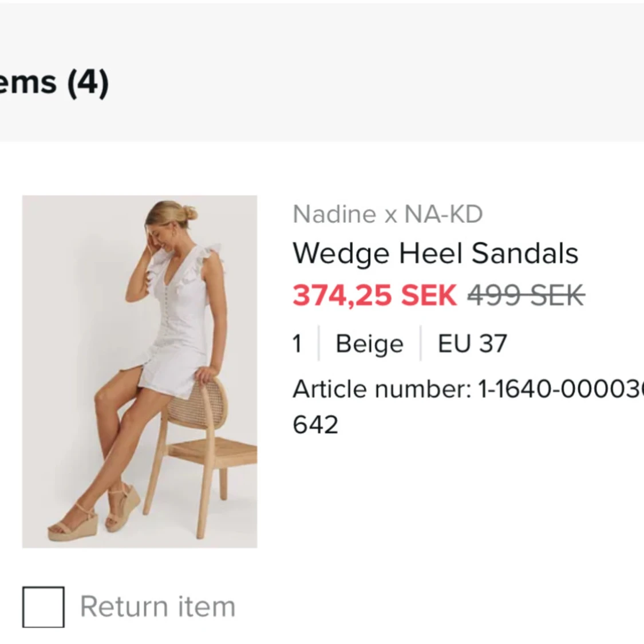Click the divider between Beige and EU 37
The height and width of the screenshot is (644, 644).
tap(421, 343)
